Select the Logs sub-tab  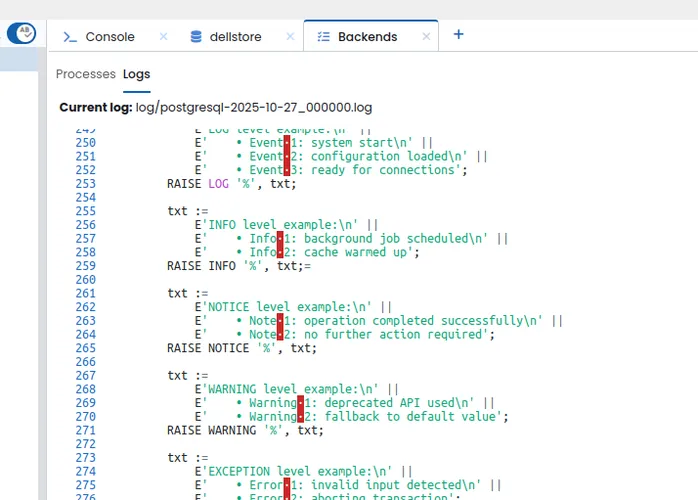coord(137,74)
